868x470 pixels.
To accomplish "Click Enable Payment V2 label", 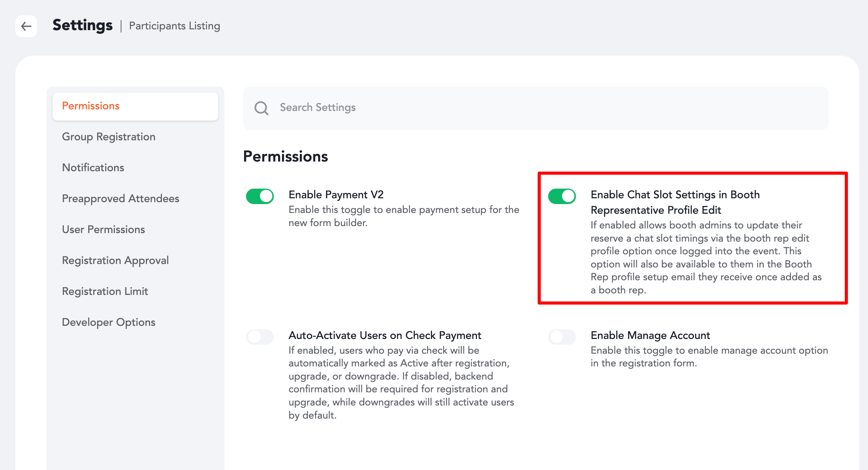I will tap(336, 194).
